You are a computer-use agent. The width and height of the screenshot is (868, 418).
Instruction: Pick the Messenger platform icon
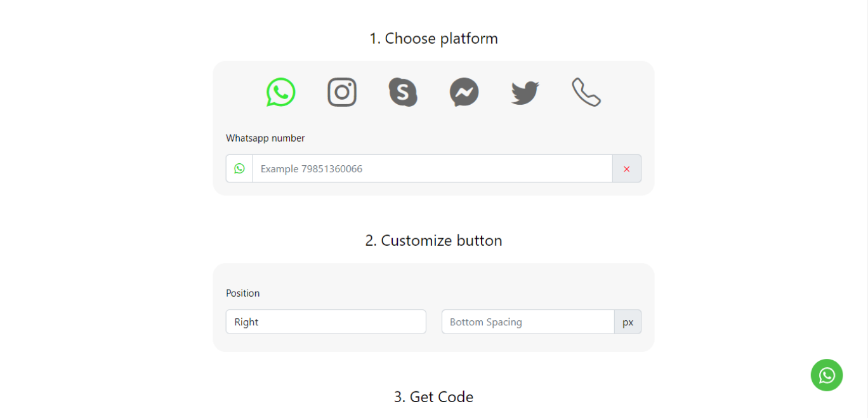464,92
